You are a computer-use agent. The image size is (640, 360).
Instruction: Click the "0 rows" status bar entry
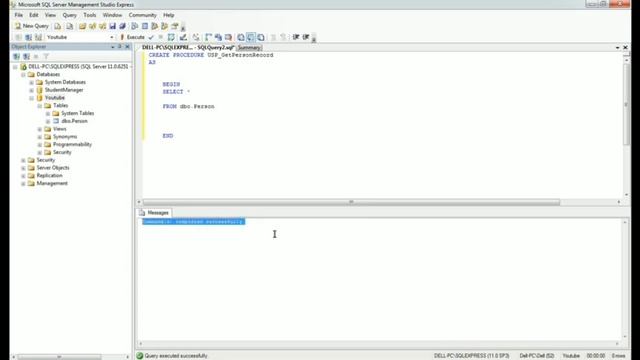618,356
